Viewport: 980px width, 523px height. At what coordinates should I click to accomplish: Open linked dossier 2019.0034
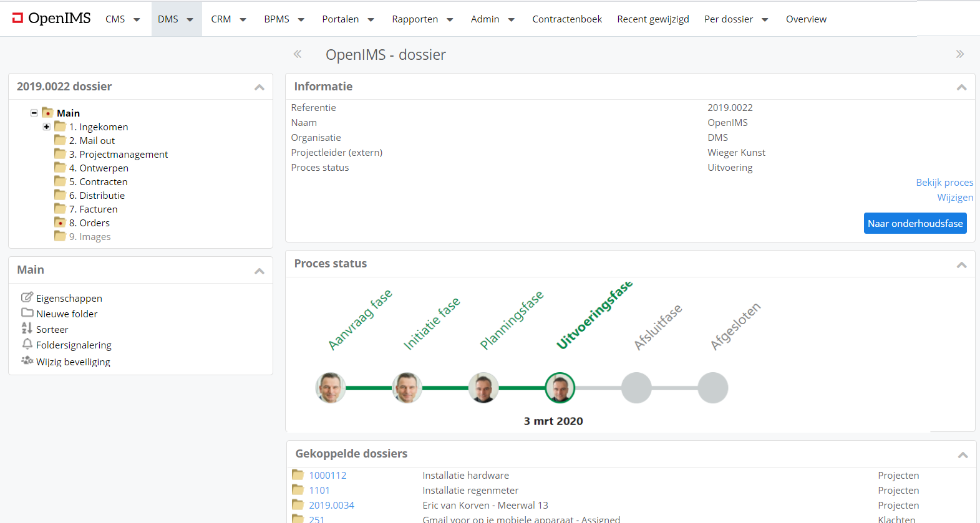pyautogui.click(x=331, y=505)
